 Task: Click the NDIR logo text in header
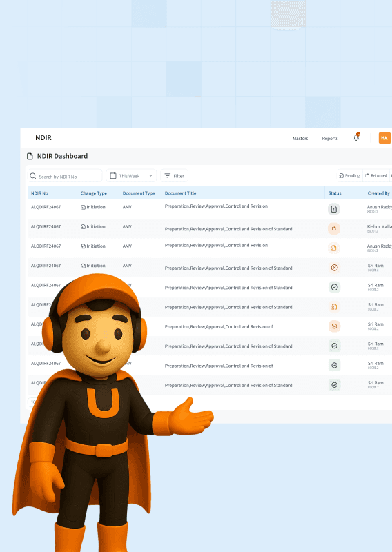tap(43, 137)
